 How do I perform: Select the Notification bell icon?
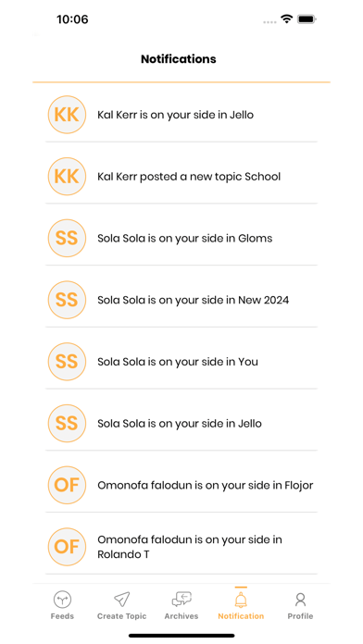point(241,600)
